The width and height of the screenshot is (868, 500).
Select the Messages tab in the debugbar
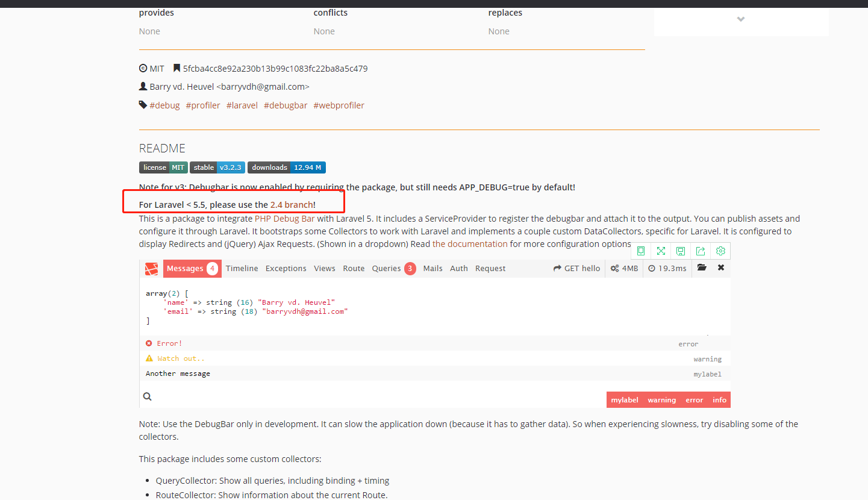[192, 269]
